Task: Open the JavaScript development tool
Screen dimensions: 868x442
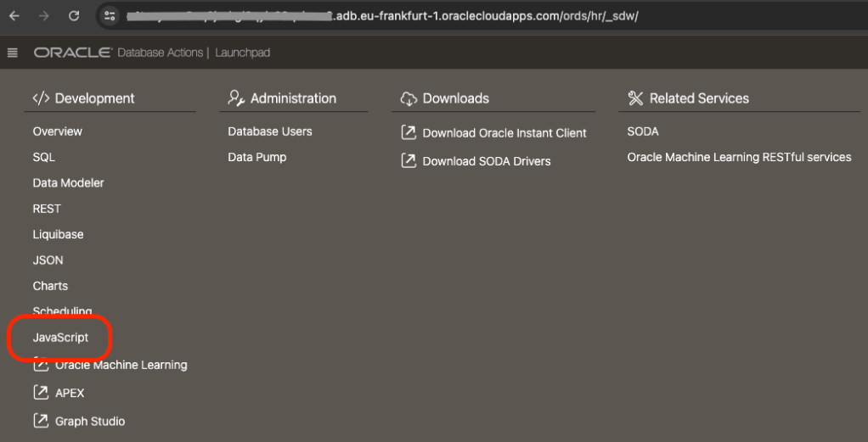Action: [60, 338]
